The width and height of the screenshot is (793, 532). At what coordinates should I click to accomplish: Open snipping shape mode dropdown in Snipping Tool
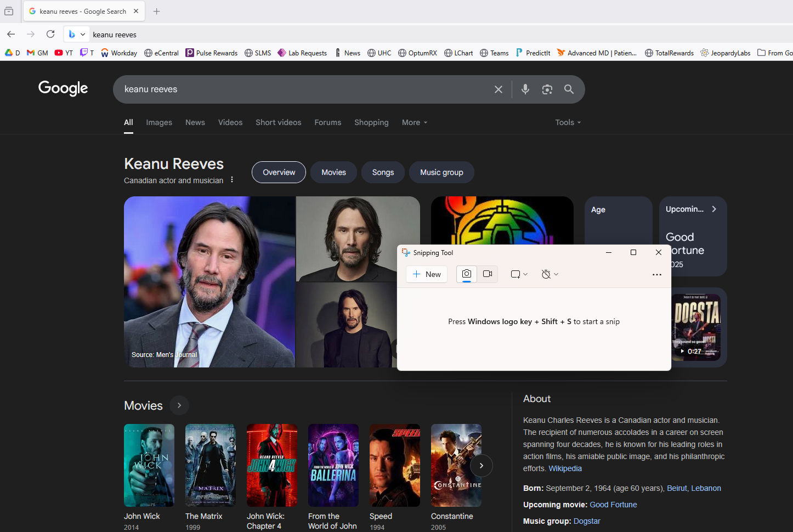point(519,274)
